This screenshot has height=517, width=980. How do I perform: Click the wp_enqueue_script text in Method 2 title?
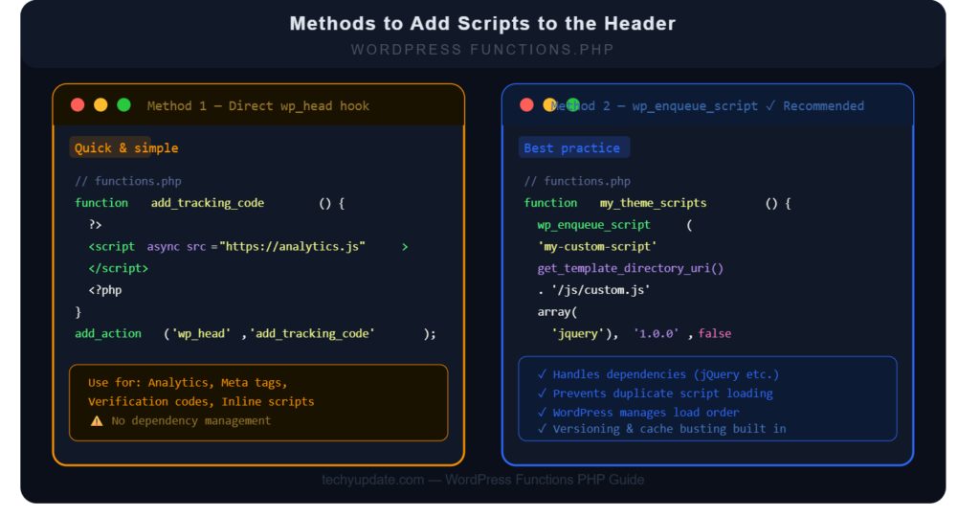pyautogui.click(x=695, y=105)
